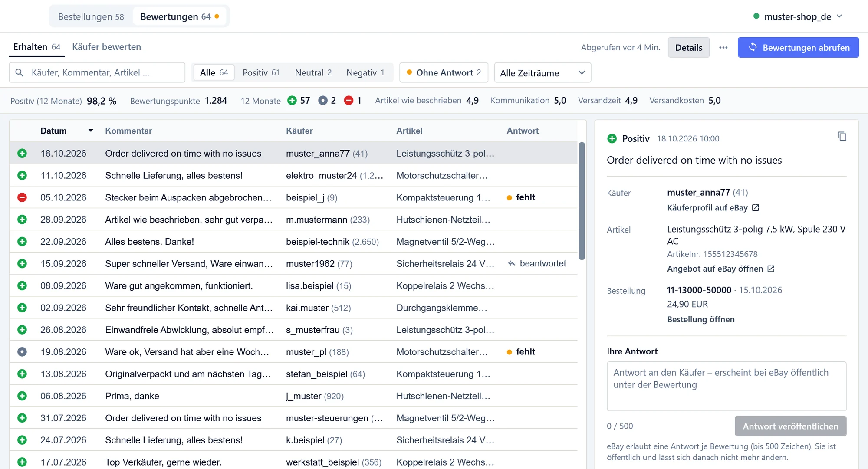The image size is (868, 469).
Task: Click the positive icon of the 28.09.2026 row
Action: [x=22, y=220]
